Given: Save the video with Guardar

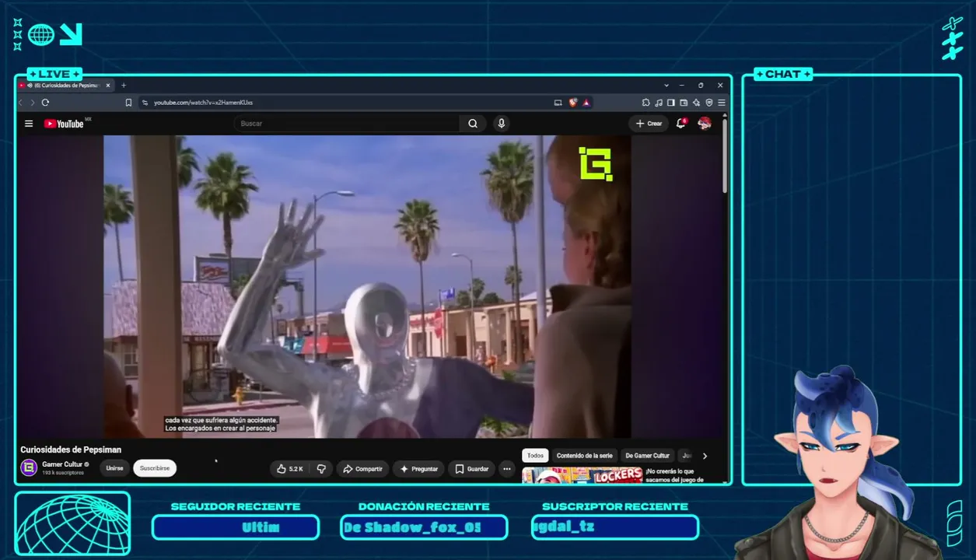Looking at the screenshot, I should (472, 469).
